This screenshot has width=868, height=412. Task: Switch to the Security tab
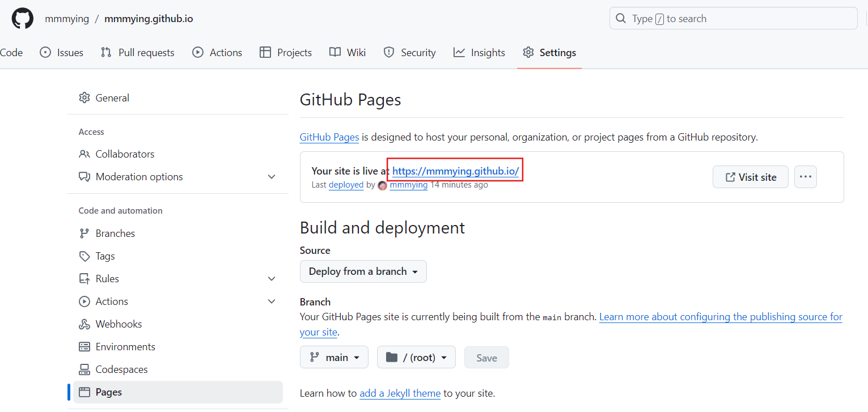[409, 53]
